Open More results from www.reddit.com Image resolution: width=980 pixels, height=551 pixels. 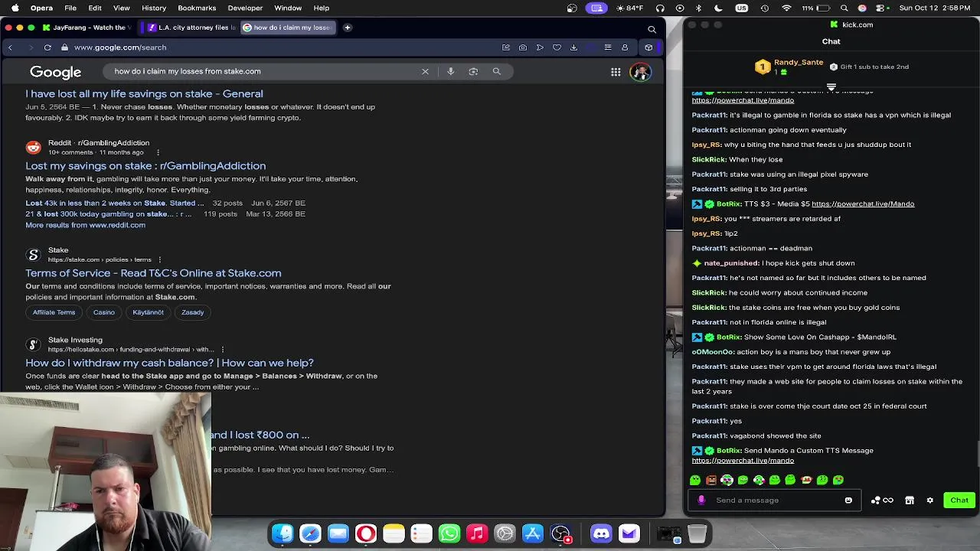click(x=85, y=225)
